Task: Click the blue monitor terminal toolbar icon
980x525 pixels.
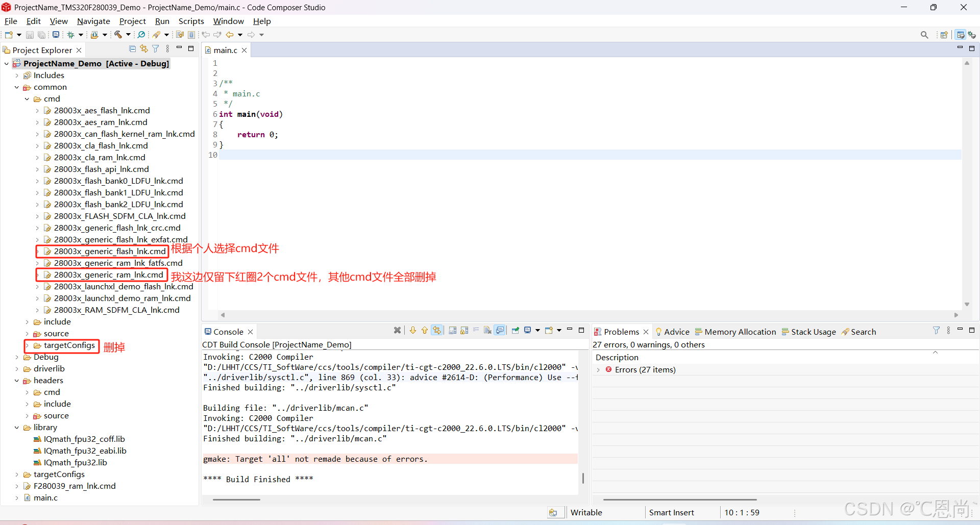Action: coord(56,35)
